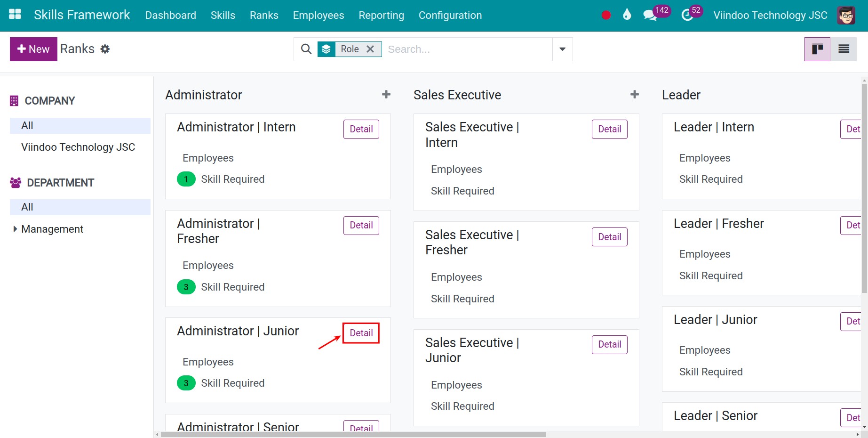868x438 pixels.
Task: Click Skill Required on Administrator Fresher card
Action: pyautogui.click(x=233, y=287)
